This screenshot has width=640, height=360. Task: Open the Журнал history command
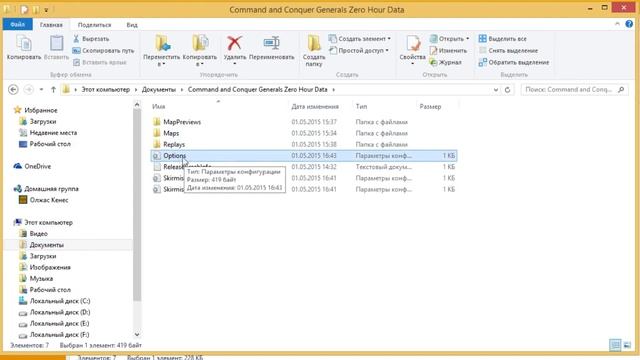(x=446, y=62)
